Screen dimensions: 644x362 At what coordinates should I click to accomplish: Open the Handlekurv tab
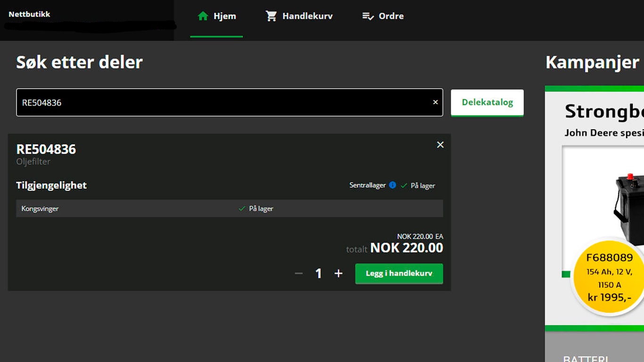click(299, 16)
